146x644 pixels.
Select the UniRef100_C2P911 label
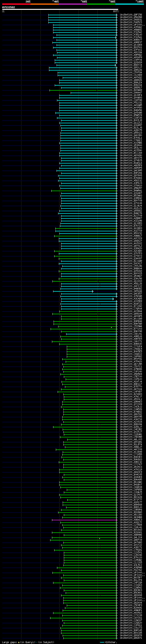point(131,625)
